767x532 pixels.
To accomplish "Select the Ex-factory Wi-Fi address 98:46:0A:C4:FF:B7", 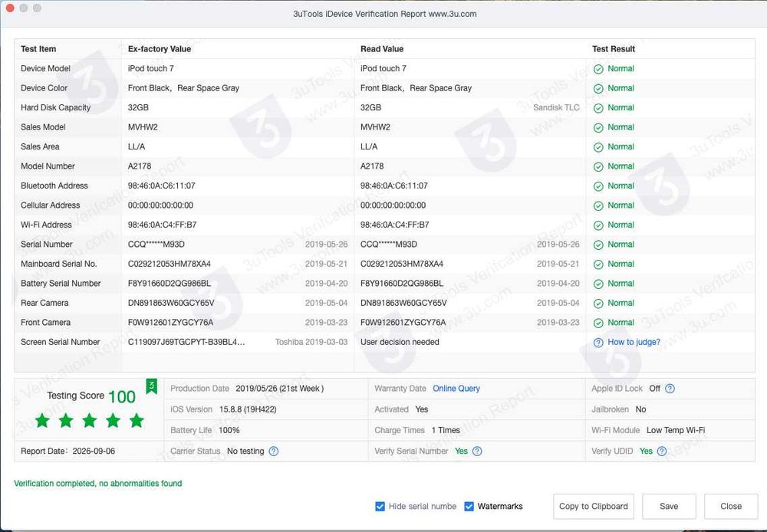I will point(162,225).
